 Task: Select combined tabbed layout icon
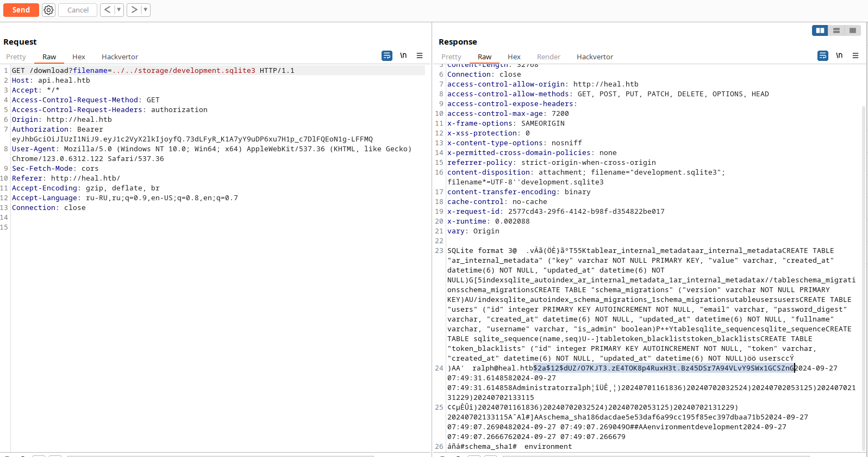click(853, 30)
